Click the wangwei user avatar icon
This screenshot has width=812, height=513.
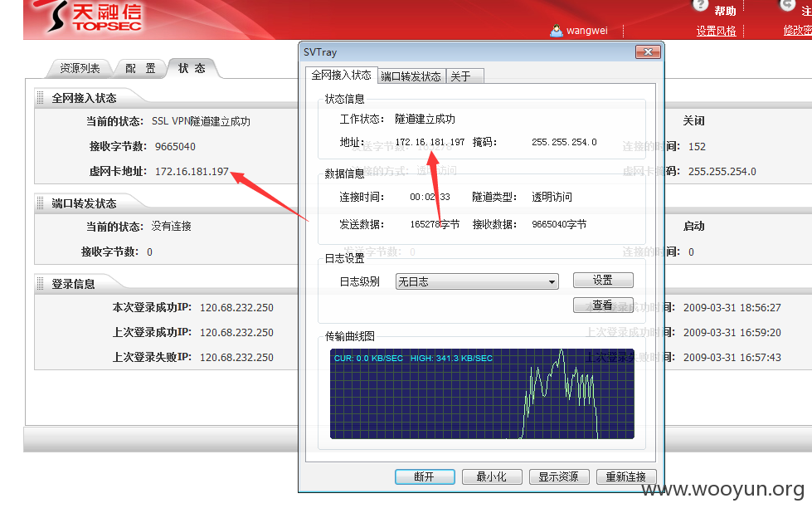point(557,31)
